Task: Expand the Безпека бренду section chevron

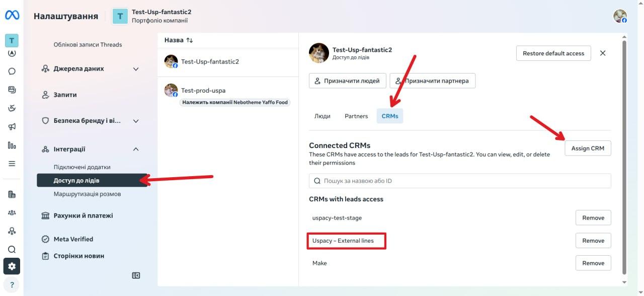Action: click(136, 121)
